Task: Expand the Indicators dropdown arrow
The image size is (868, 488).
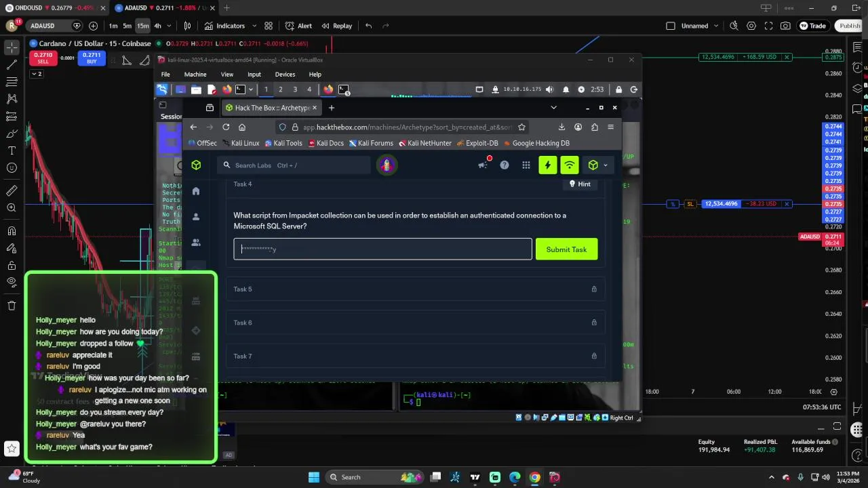Action: click(x=254, y=26)
